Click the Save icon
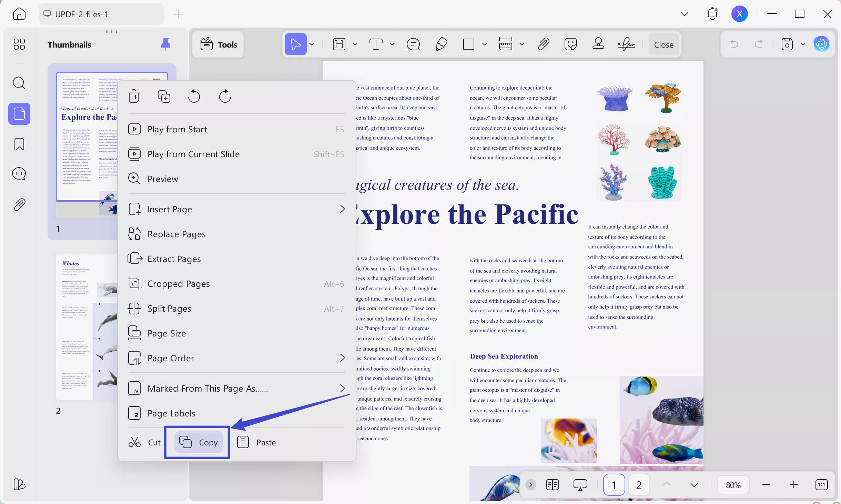This screenshot has height=504, width=841. coord(787,44)
